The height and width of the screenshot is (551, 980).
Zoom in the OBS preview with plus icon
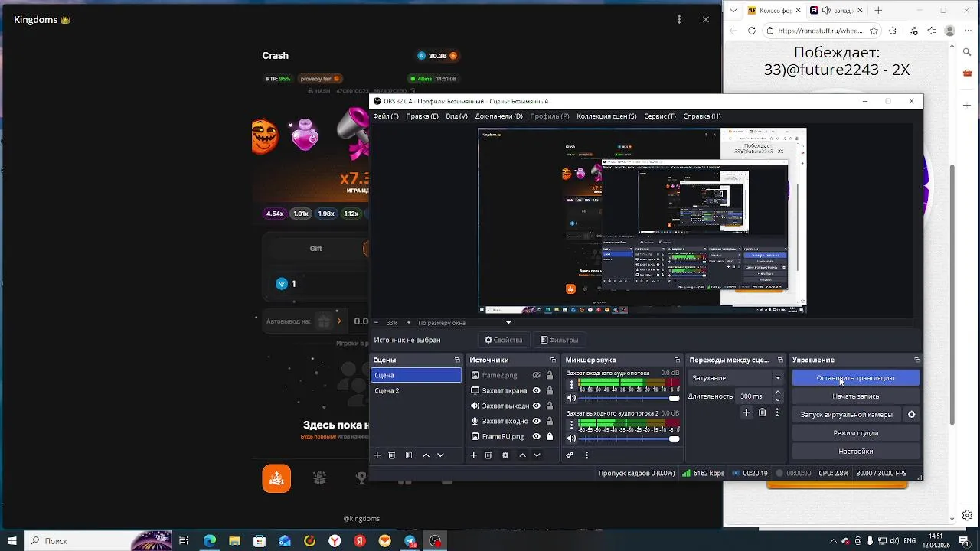408,323
